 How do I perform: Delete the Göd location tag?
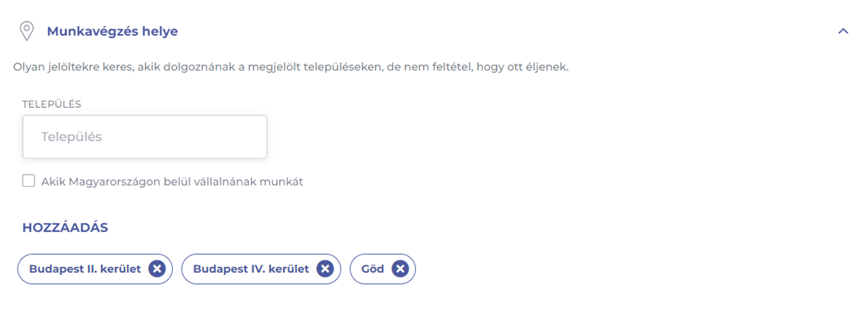pyautogui.click(x=400, y=269)
